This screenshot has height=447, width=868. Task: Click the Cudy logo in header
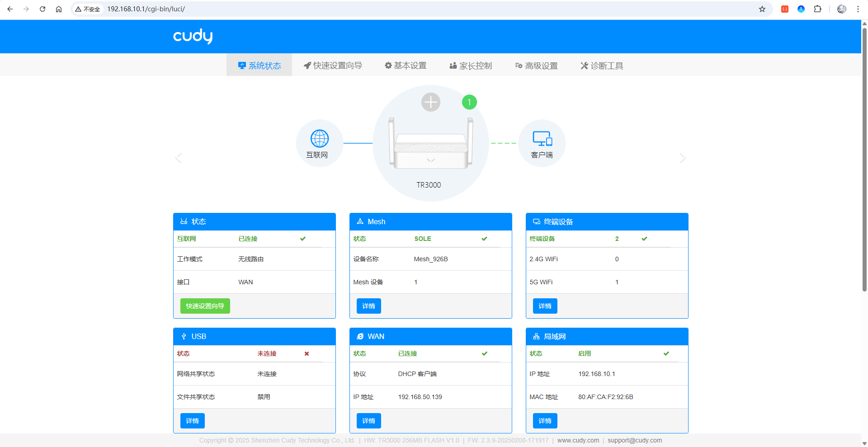coord(193,36)
